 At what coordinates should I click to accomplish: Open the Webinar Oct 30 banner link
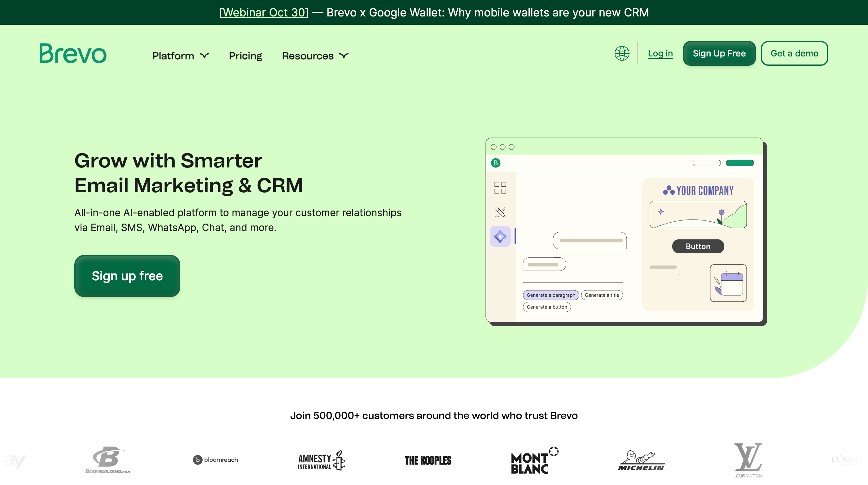tap(264, 12)
